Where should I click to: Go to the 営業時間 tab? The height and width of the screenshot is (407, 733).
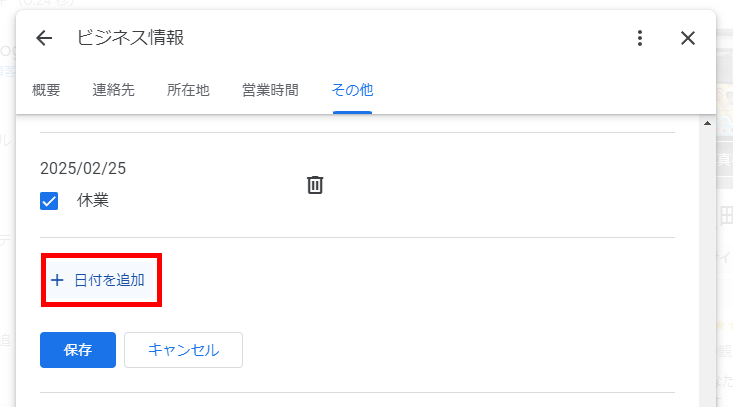point(270,90)
